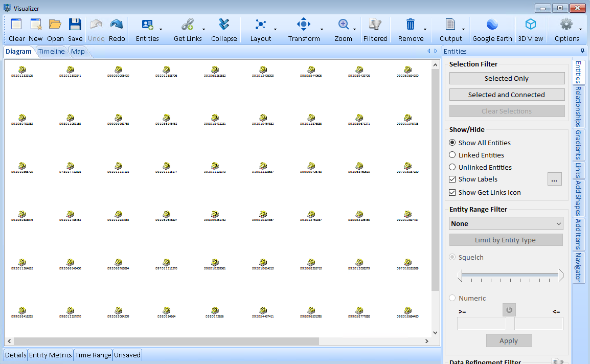Viewport: 590px width, 364px height.
Task: Expand the Transform dropdown arrow
Action: tap(322, 30)
